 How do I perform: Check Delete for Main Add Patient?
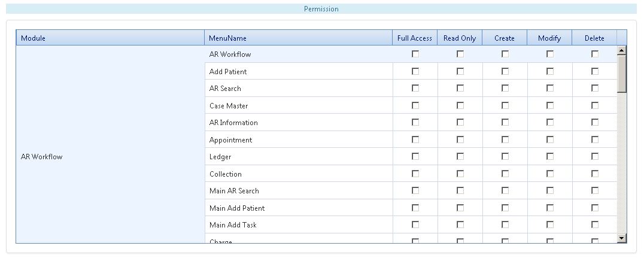[594, 208]
